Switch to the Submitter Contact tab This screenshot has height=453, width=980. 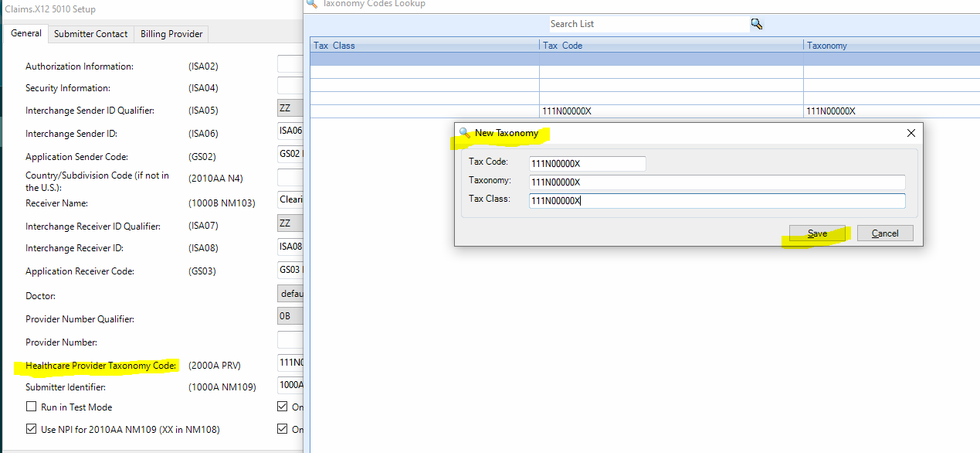click(x=90, y=33)
